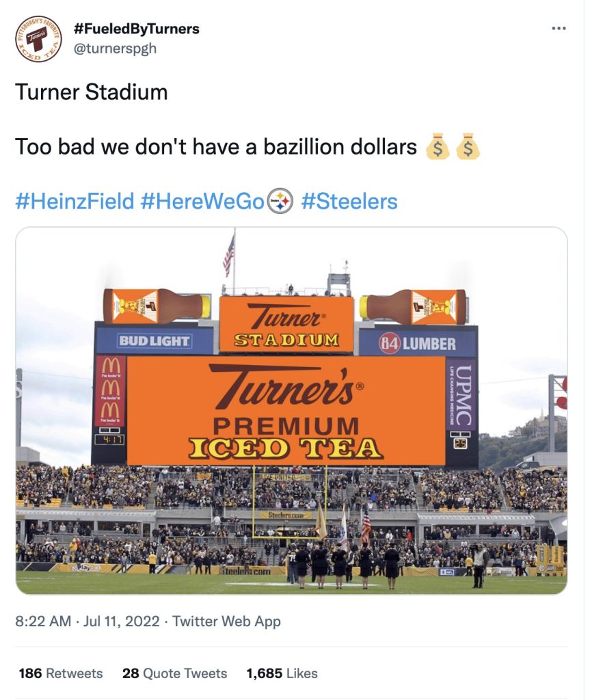Click the Turner's Iced Tea profile avatar
Image resolution: width=590 pixels, height=700 pixels.
tap(39, 39)
